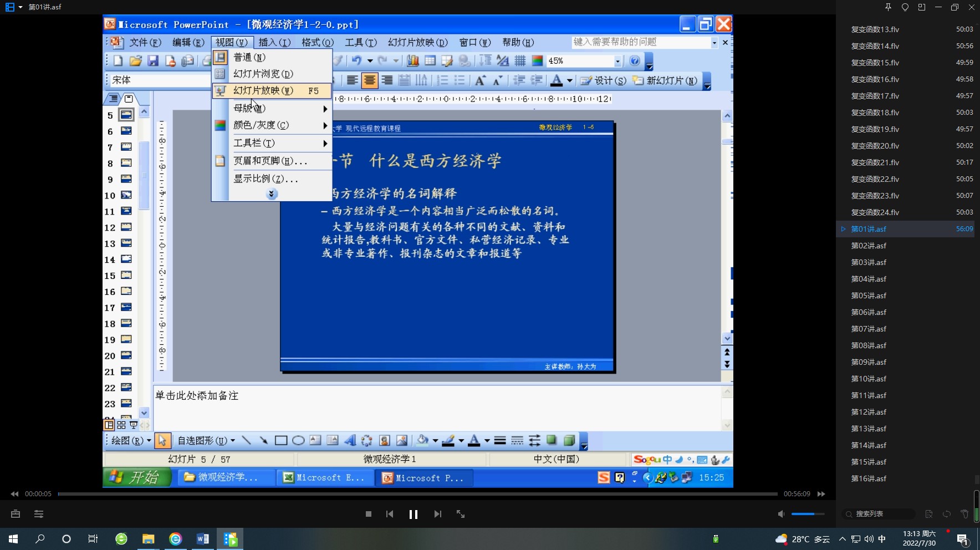Click the 设计(S) design button
Screen dimensions: 980x550
click(x=603, y=80)
